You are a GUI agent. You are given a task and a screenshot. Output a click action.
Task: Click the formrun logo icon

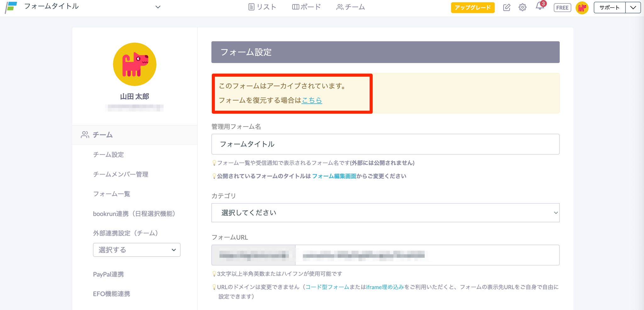click(11, 7)
